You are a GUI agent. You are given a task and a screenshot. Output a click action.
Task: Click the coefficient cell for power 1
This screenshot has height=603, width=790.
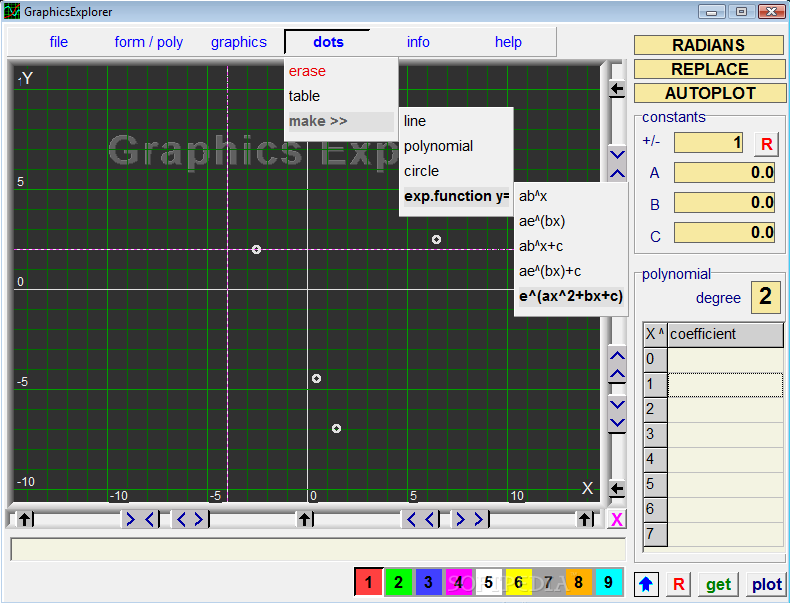(x=726, y=385)
